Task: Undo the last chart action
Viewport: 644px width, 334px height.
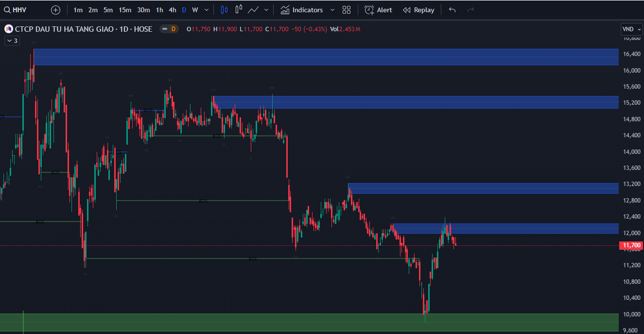Action: coord(452,10)
